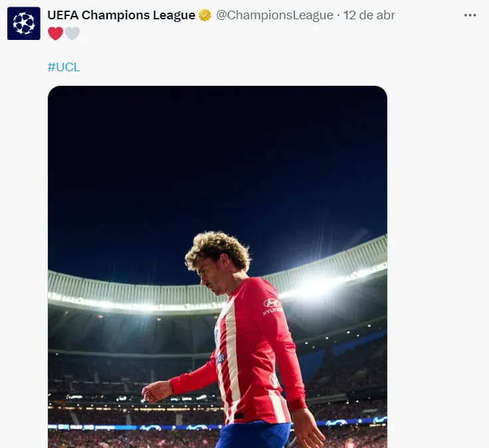This screenshot has width=489, height=448.
Task: Click the crowd stands behind the player
Action: pos(100,373)
